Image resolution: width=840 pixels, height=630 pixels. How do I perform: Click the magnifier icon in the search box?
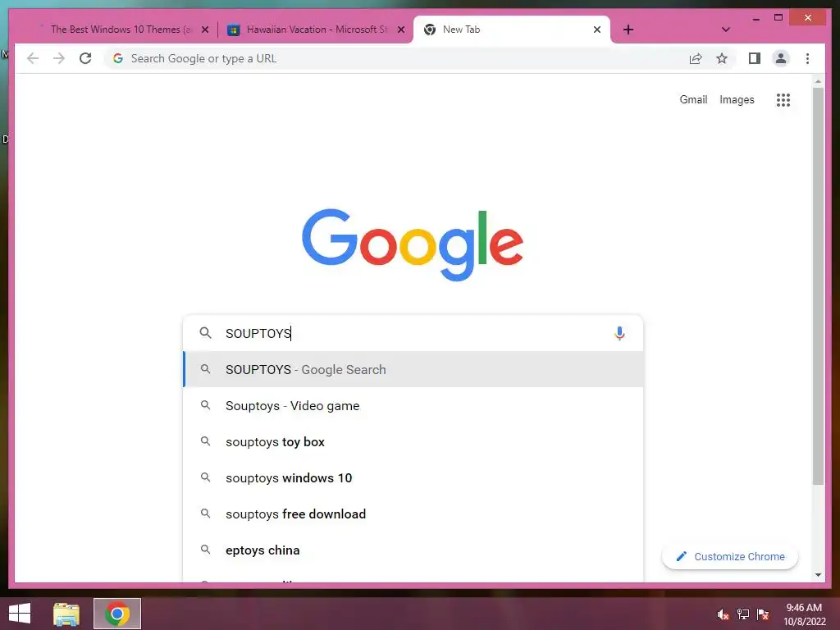[x=205, y=333]
